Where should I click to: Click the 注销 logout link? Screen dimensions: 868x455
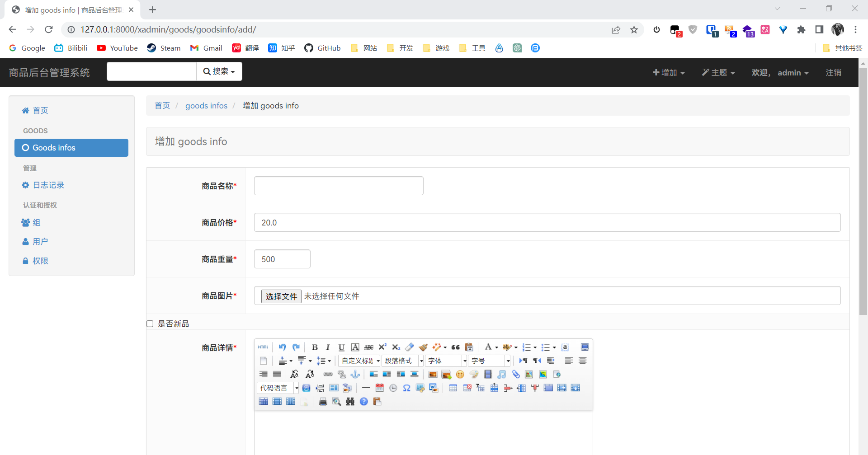click(x=833, y=72)
